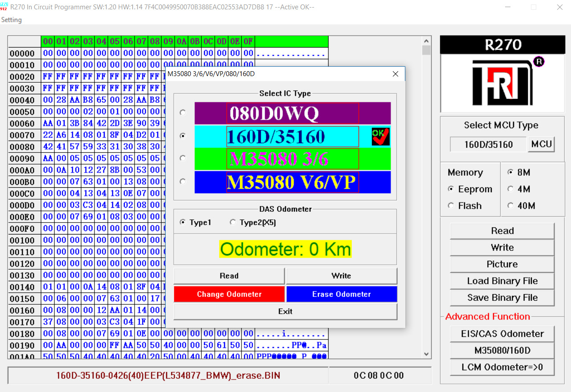This screenshot has width=571, height=392.
Task: Choose the M35080 V6/VP IC type
Action: pos(293,182)
